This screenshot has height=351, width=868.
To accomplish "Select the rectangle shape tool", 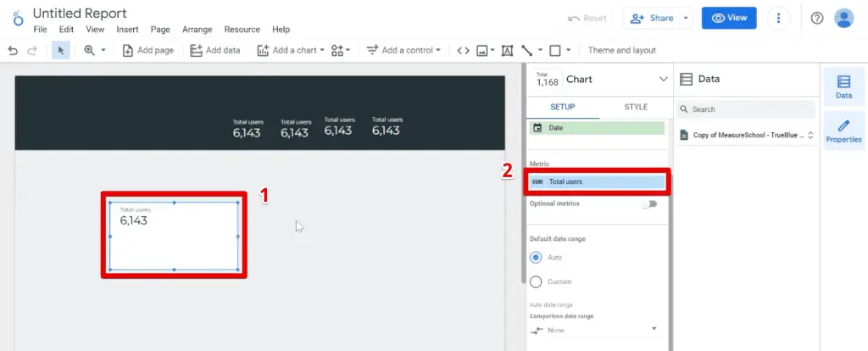I will click(x=554, y=50).
